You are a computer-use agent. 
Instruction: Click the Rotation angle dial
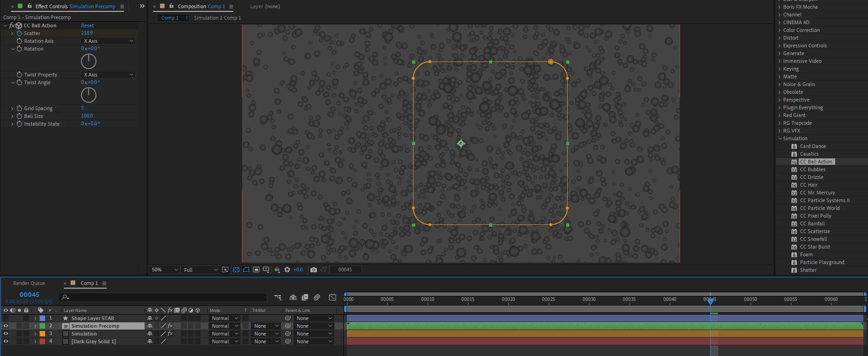88,61
